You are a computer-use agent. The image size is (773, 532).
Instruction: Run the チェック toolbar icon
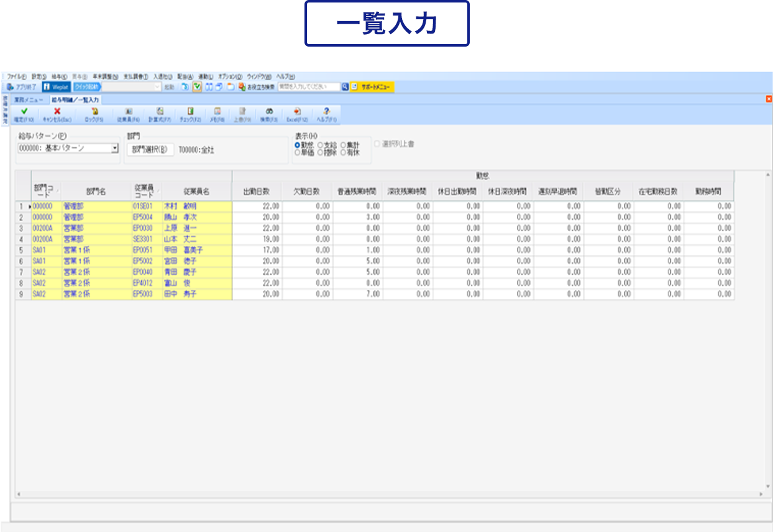point(190,111)
